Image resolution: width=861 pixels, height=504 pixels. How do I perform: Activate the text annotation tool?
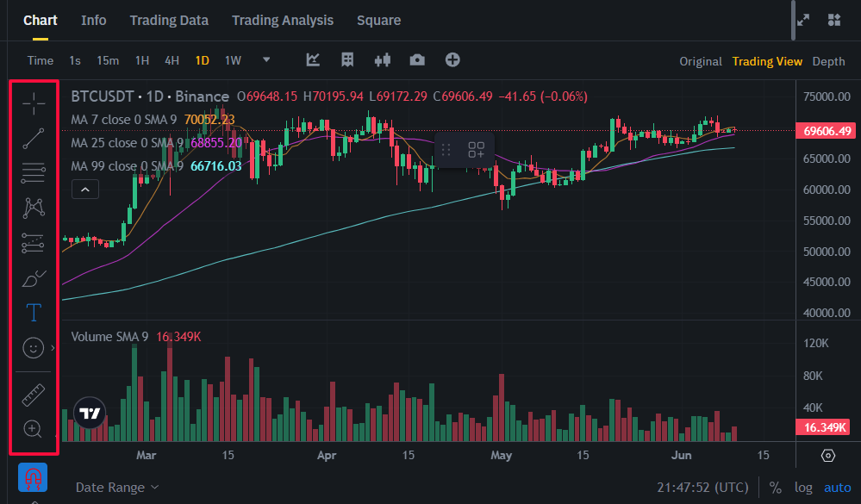(34, 313)
